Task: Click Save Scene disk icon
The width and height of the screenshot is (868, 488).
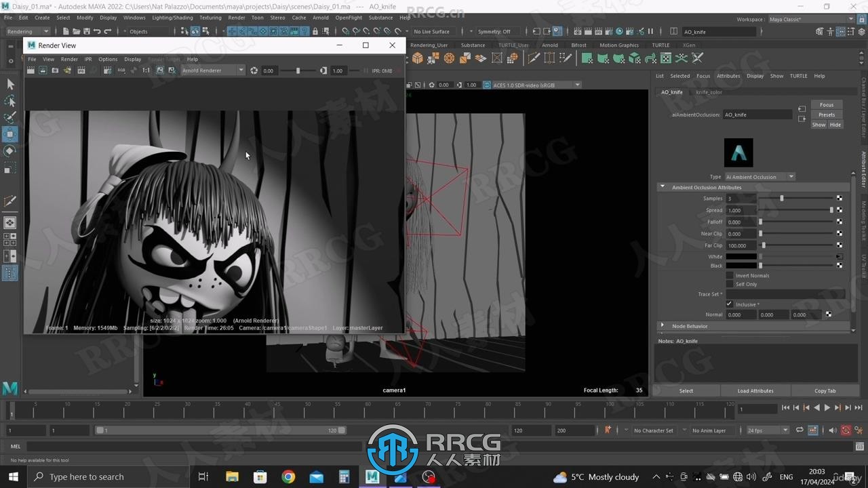Action: click(x=86, y=31)
